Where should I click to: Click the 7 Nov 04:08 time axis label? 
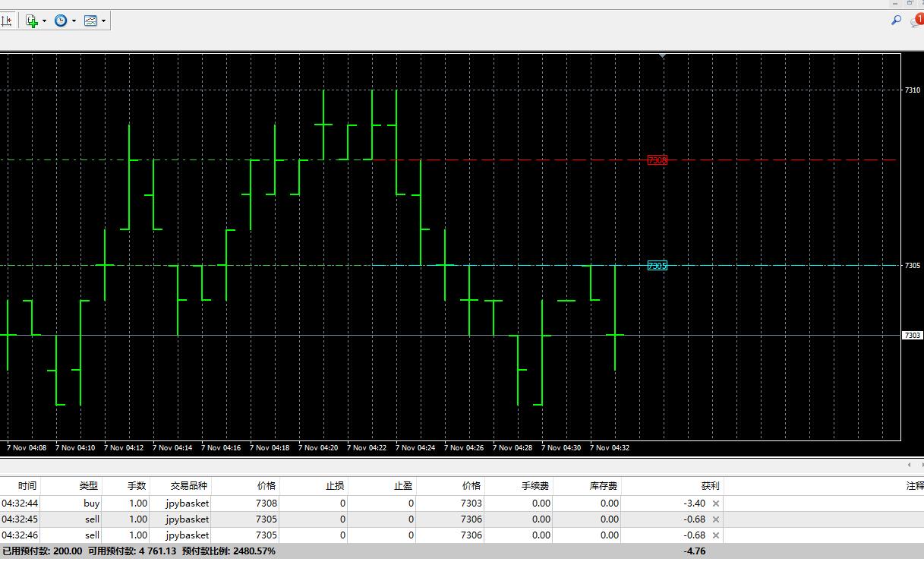coord(26,448)
